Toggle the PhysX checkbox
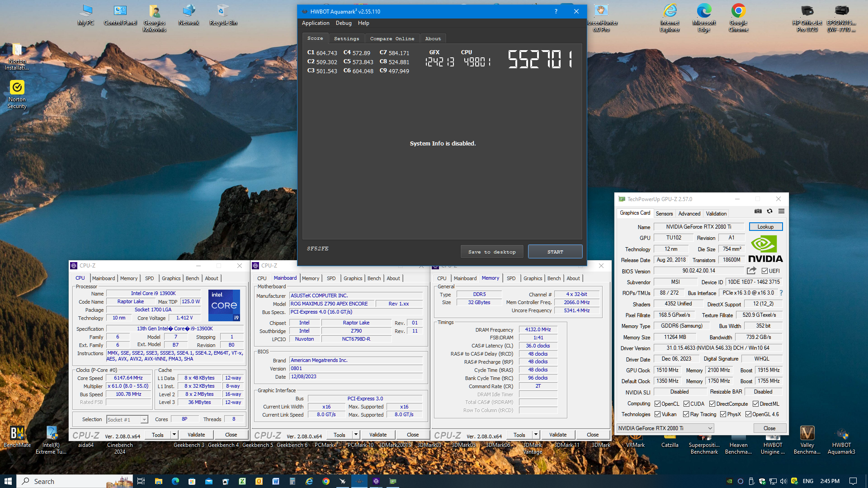The width and height of the screenshot is (868, 488). [723, 414]
